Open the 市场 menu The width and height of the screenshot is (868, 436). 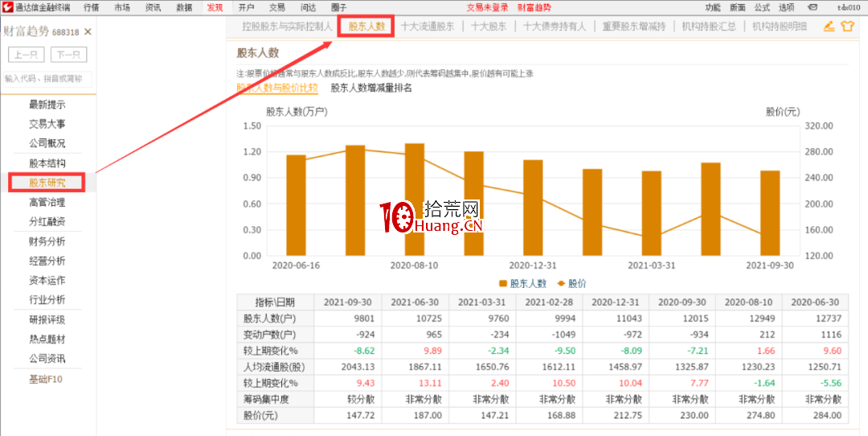pos(123,8)
